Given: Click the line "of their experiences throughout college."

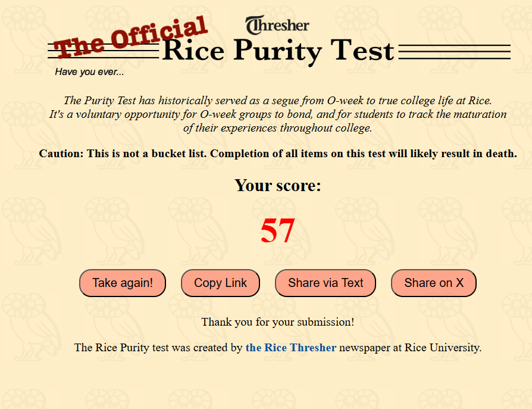Looking at the screenshot, I should tap(277, 128).
